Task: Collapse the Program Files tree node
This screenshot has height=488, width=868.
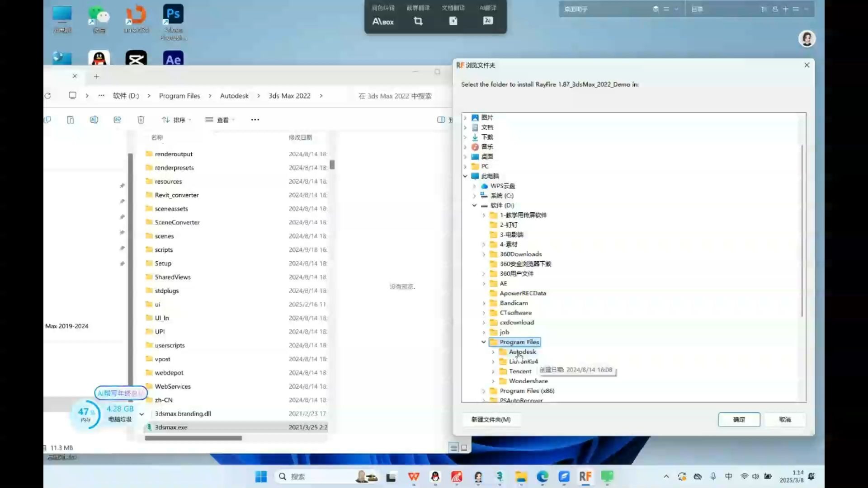Action: coord(483,342)
